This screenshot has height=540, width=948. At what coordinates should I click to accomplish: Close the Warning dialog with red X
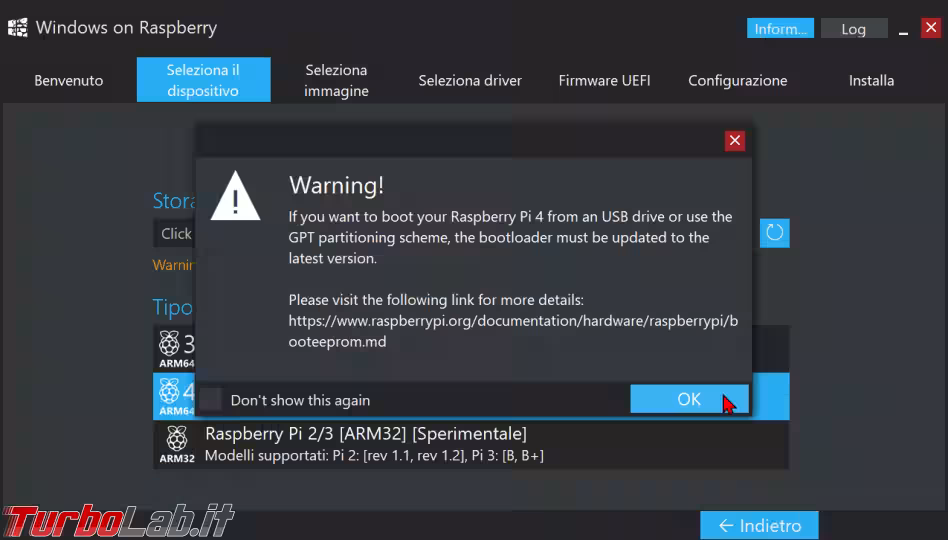coord(735,141)
